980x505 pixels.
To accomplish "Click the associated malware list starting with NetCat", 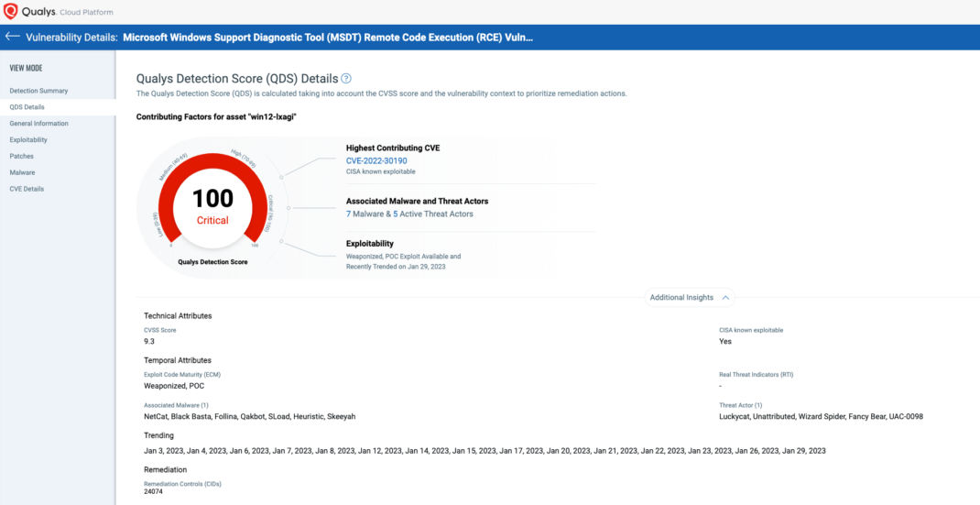I will (249, 417).
